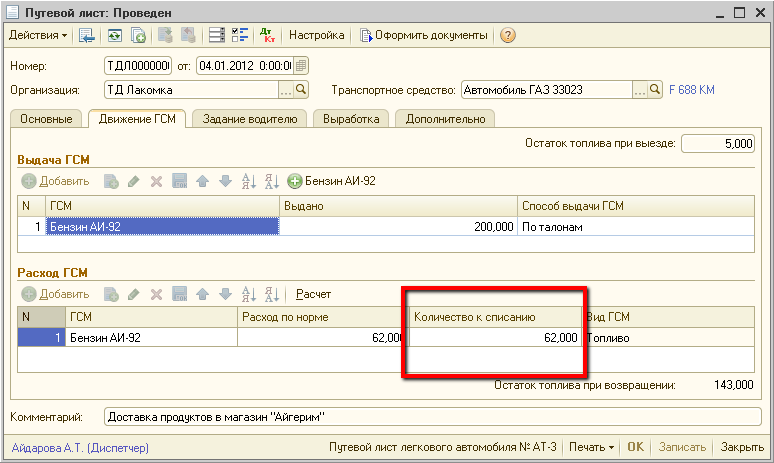Click the magnifier icon beside Транспортное средство
Screen dimensions: 774x463
tap(655, 90)
